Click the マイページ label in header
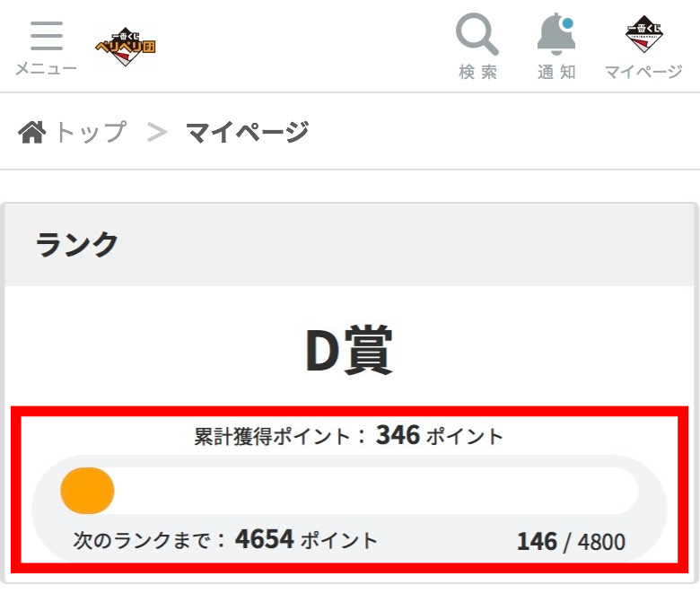The image size is (700, 593). coord(643,72)
